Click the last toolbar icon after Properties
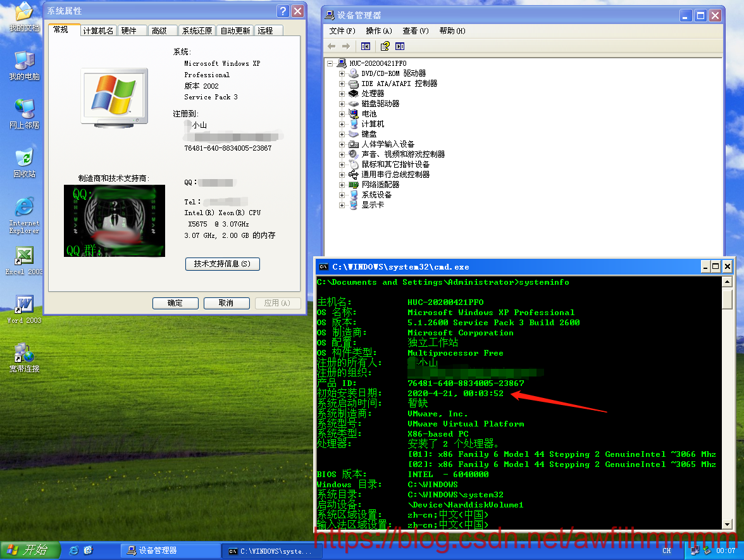 pyautogui.click(x=400, y=46)
